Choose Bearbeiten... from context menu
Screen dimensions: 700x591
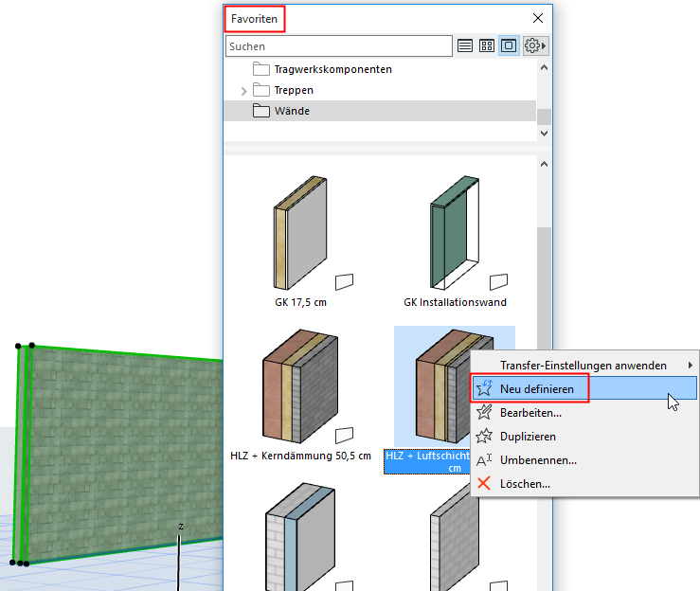[585, 413]
